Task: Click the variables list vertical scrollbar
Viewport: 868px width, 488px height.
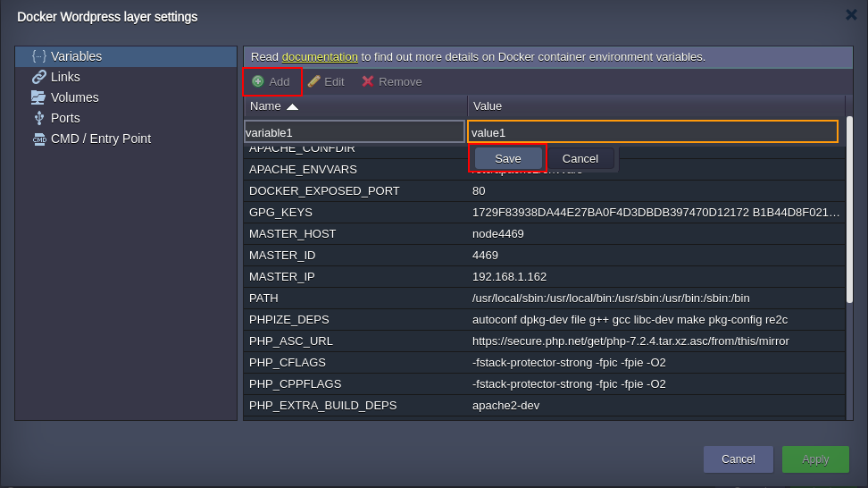Action: 849,211
